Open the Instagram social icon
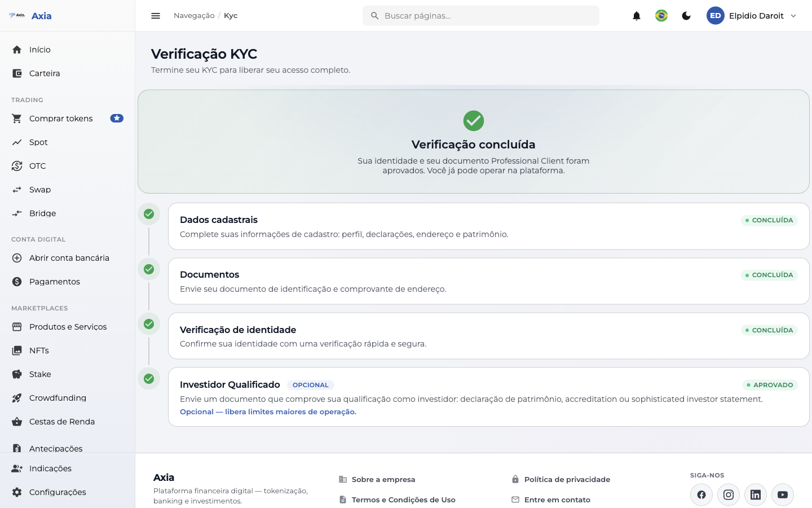The image size is (812, 508). tap(729, 495)
